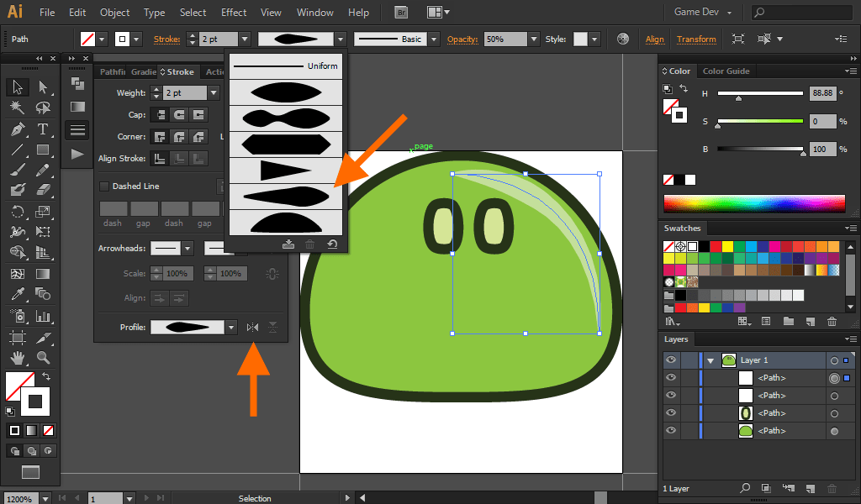
Task: Click the Flip Along profile icon
Action: pyautogui.click(x=252, y=328)
